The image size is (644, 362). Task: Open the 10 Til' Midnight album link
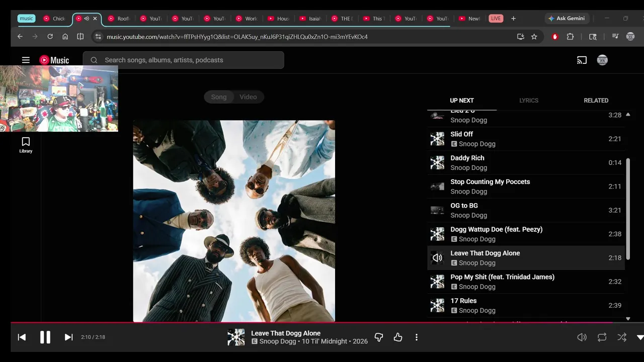325,341
